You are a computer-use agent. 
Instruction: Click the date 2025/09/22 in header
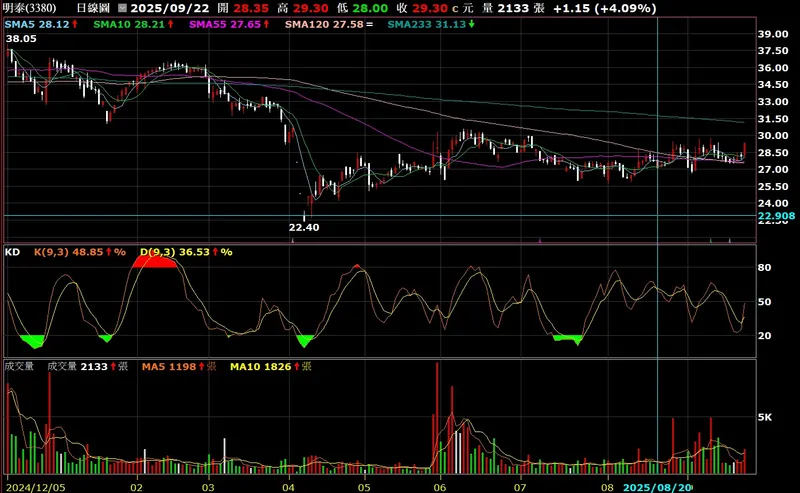click(170, 8)
